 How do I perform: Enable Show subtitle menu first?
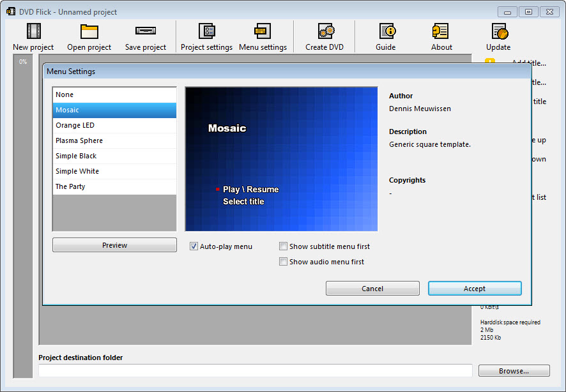pos(284,246)
